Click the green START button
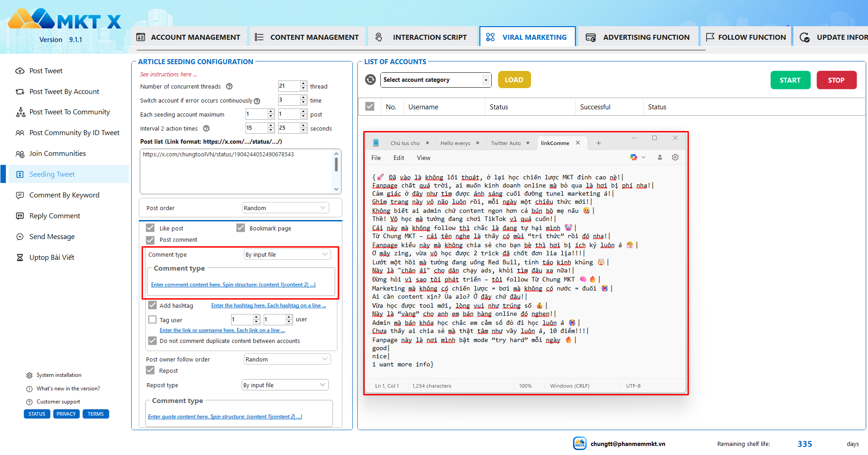The width and height of the screenshot is (868, 455). pyautogui.click(x=790, y=80)
